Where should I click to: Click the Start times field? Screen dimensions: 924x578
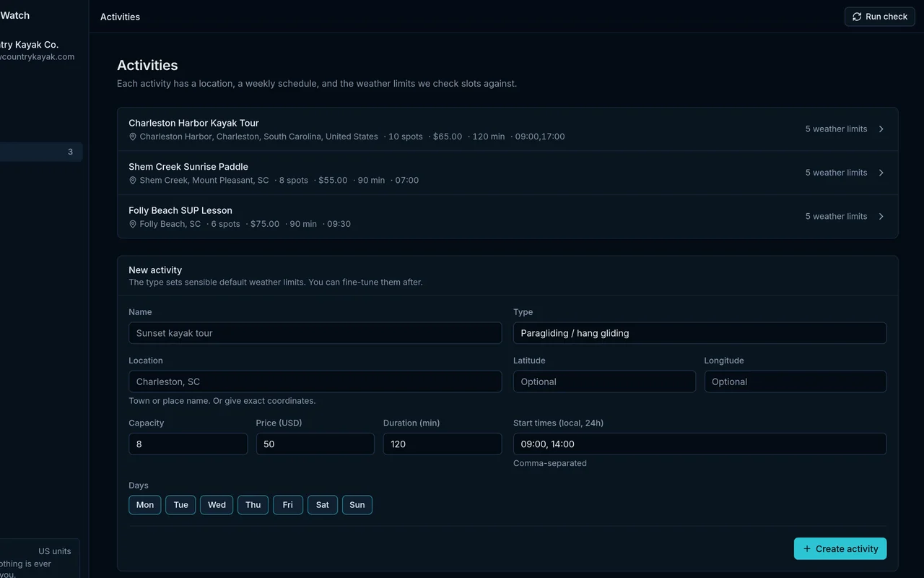pyautogui.click(x=699, y=444)
